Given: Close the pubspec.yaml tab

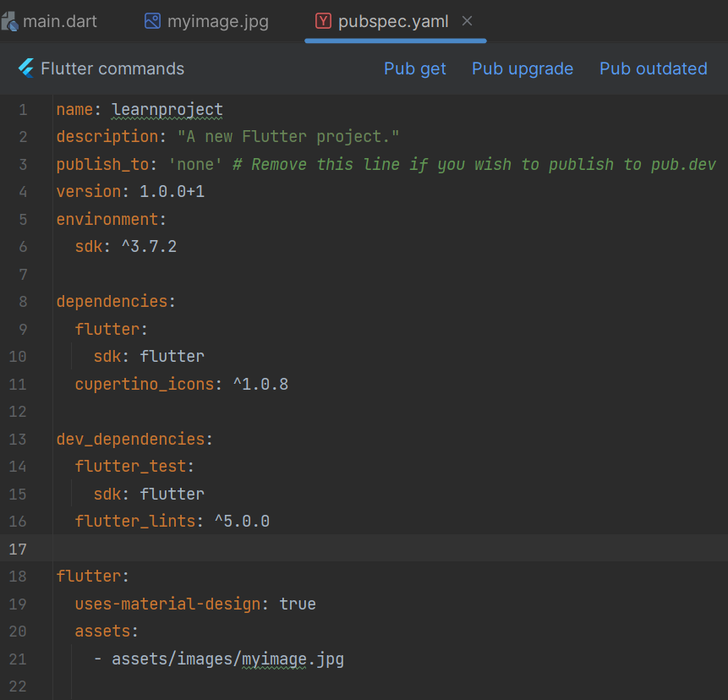Looking at the screenshot, I should [x=468, y=21].
